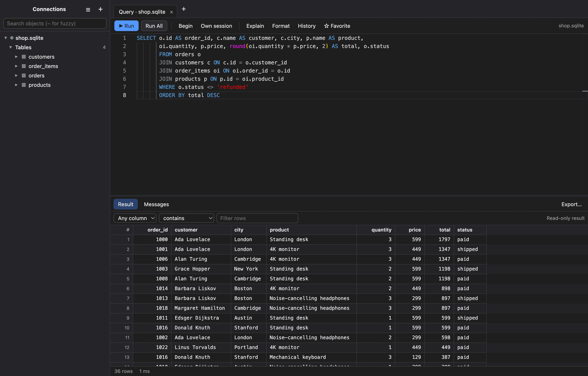Open the Any column filter dropdown
Image resolution: width=588 pixels, height=376 pixels.
click(135, 218)
